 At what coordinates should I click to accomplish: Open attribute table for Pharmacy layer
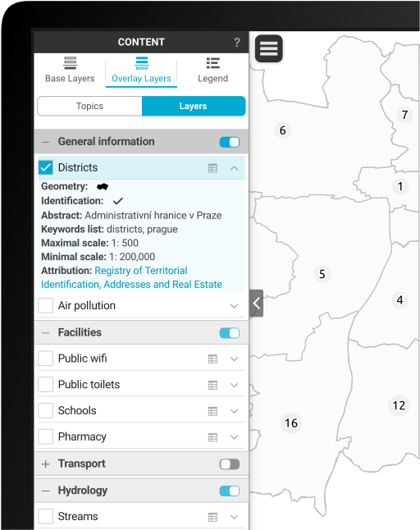point(212,437)
